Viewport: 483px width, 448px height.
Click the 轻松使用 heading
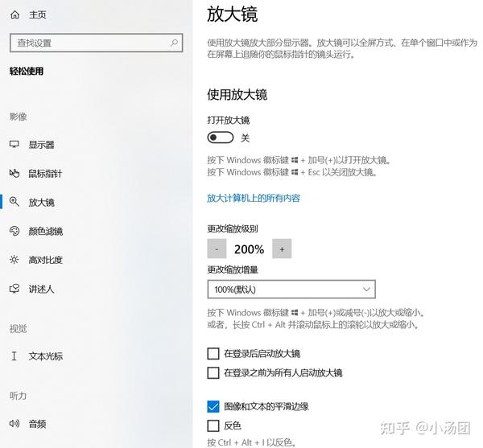27,71
